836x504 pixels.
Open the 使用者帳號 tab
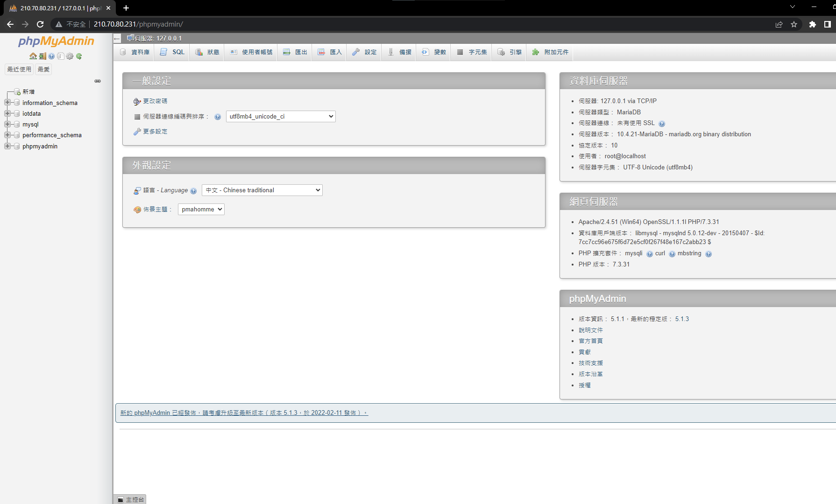coord(251,52)
